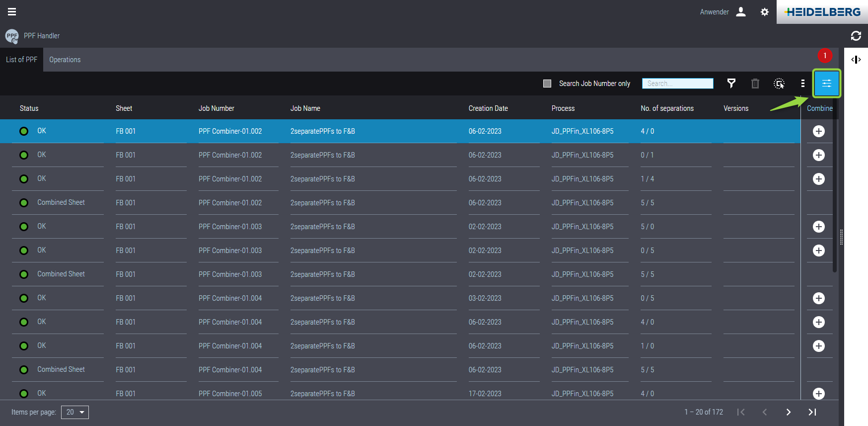Click the Anwender user profile icon
Screen dimensions: 868x426
(x=740, y=12)
